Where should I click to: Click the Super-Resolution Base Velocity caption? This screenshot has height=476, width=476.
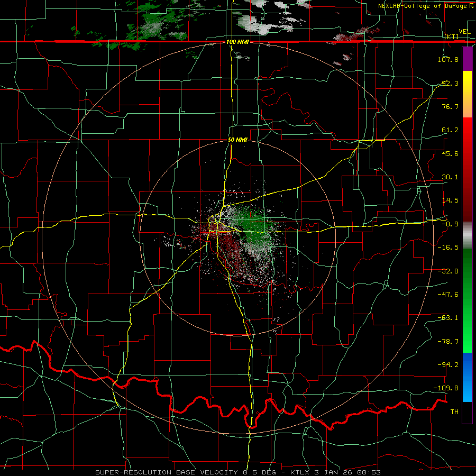point(237,472)
